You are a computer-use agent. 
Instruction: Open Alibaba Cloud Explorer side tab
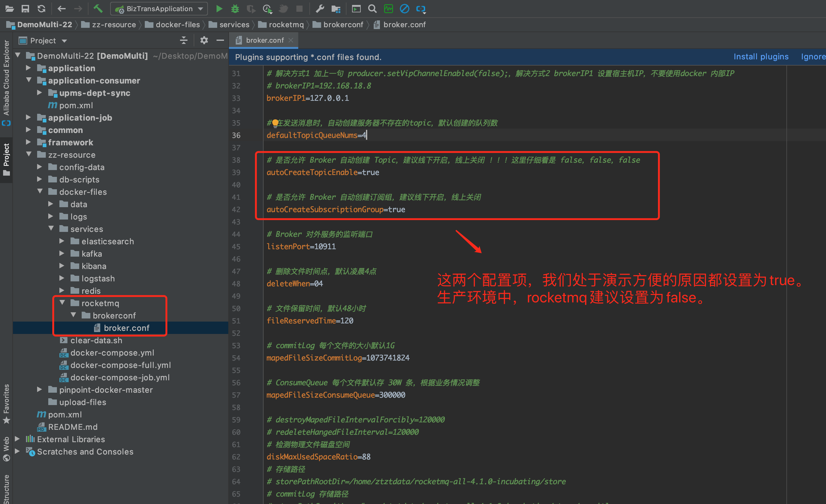6,83
